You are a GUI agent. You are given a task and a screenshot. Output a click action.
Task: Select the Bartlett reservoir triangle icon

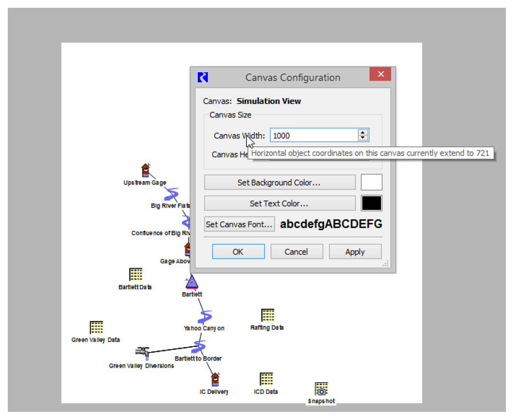click(192, 282)
